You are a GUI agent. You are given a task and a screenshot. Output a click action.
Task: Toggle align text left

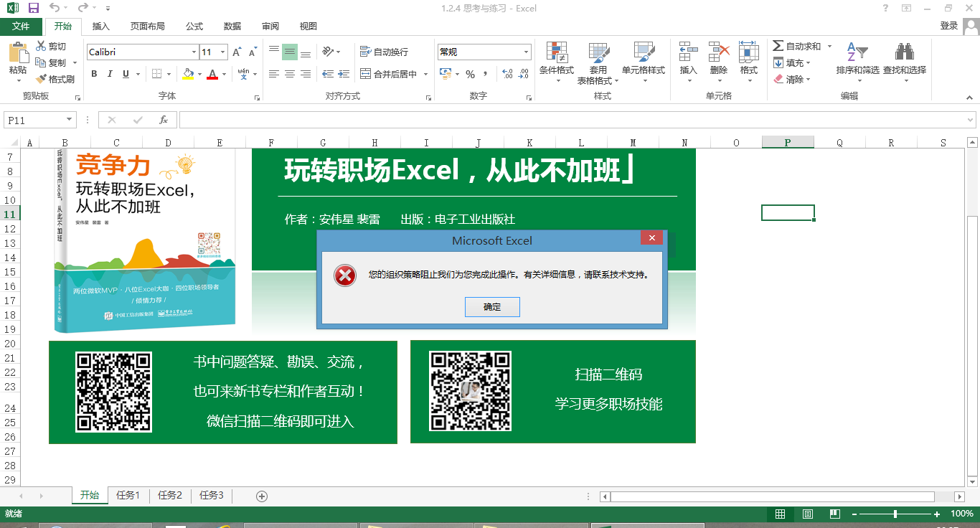(x=274, y=74)
